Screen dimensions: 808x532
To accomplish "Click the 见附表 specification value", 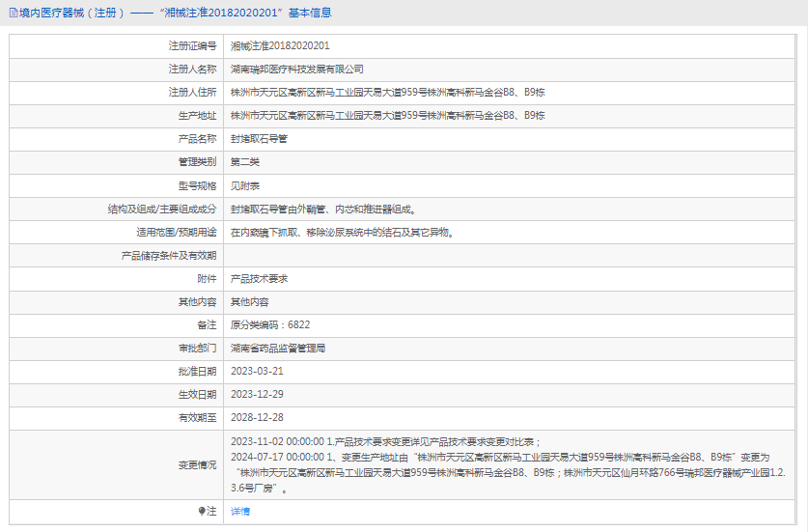I will click(x=245, y=185).
